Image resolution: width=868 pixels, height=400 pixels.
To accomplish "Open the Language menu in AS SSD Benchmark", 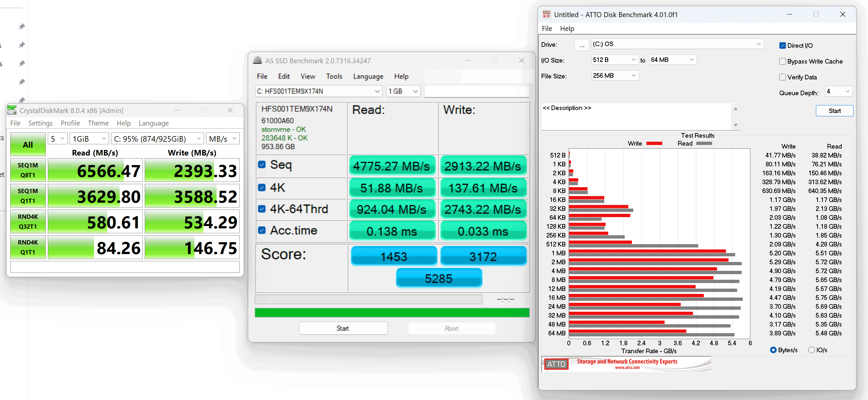I will point(368,76).
